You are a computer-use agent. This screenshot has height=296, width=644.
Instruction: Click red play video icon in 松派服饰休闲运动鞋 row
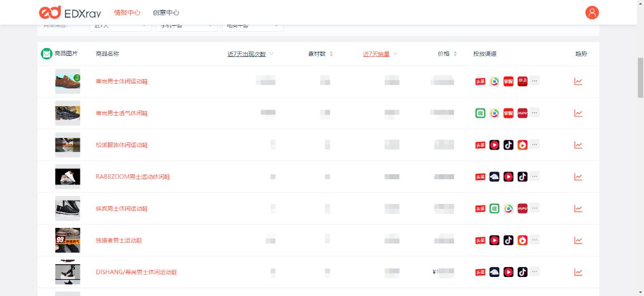pos(494,145)
